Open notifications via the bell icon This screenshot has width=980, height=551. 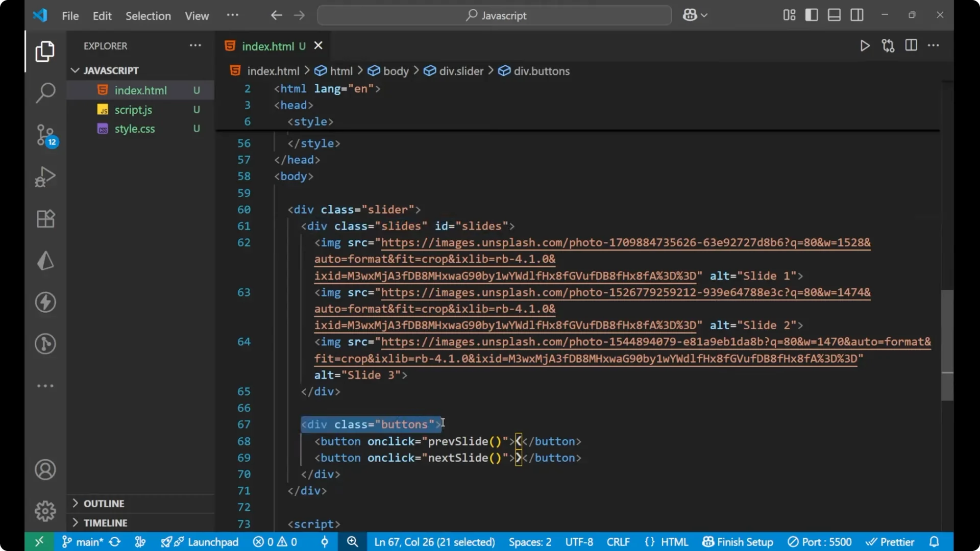pyautogui.click(x=935, y=542)
